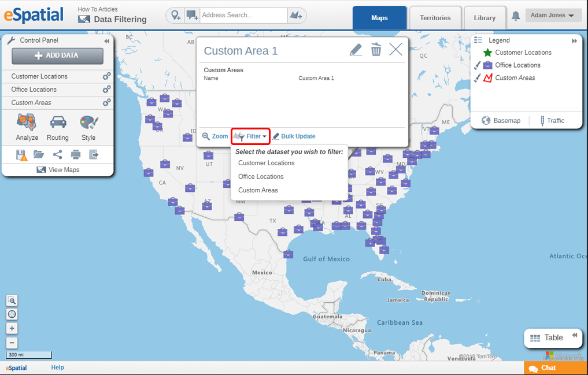Screen dimensions: 588x375
Task: Open settings gear for Custom Areas
Action: [x=106, y=103]
